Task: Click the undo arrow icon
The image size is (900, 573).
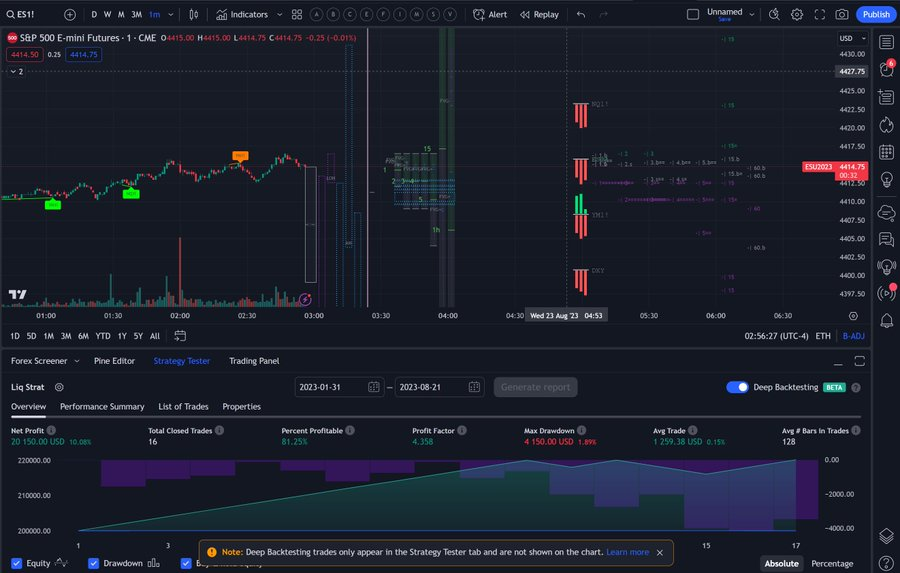Action: coord(581,14)
